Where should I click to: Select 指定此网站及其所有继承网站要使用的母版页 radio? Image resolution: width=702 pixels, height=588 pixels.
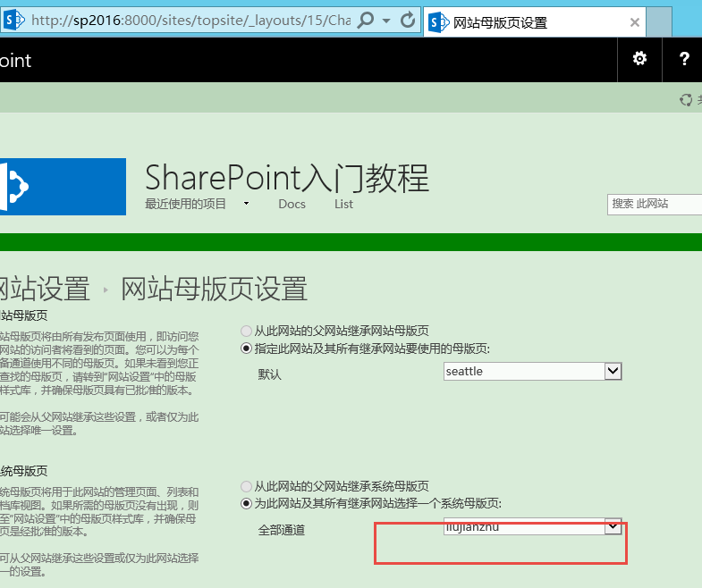click(246, 349)
